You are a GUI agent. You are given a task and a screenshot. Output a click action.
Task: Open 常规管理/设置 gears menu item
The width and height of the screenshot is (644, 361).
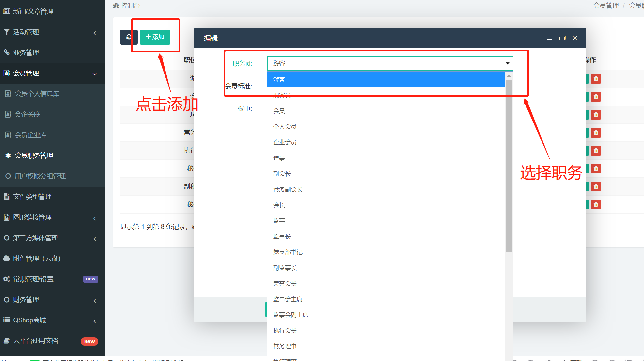33,279
